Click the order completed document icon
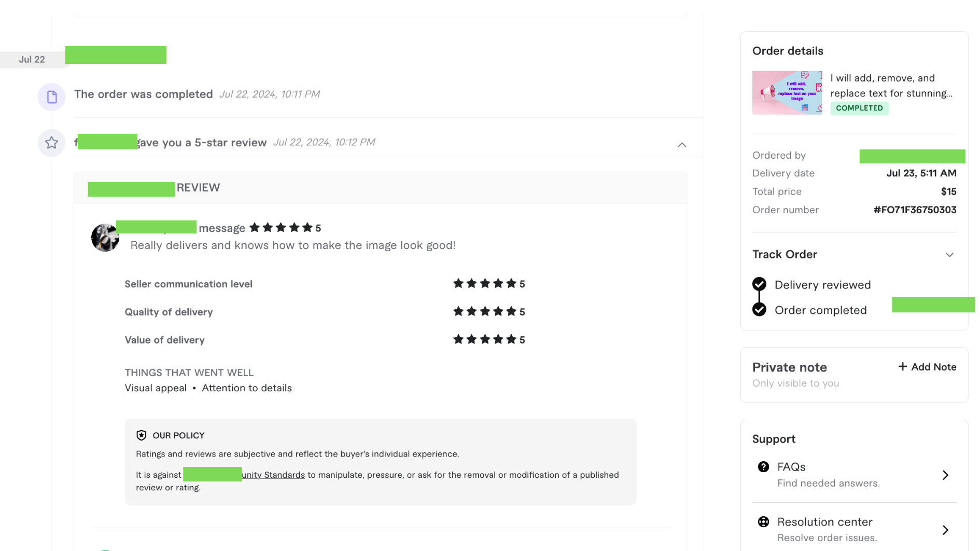 coord(51,97)
